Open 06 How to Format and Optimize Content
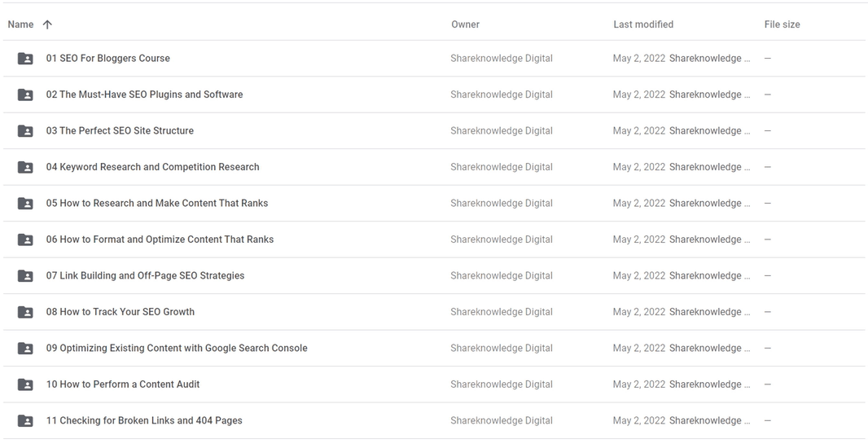Viewport: 868px width, 448px height. 160,239
